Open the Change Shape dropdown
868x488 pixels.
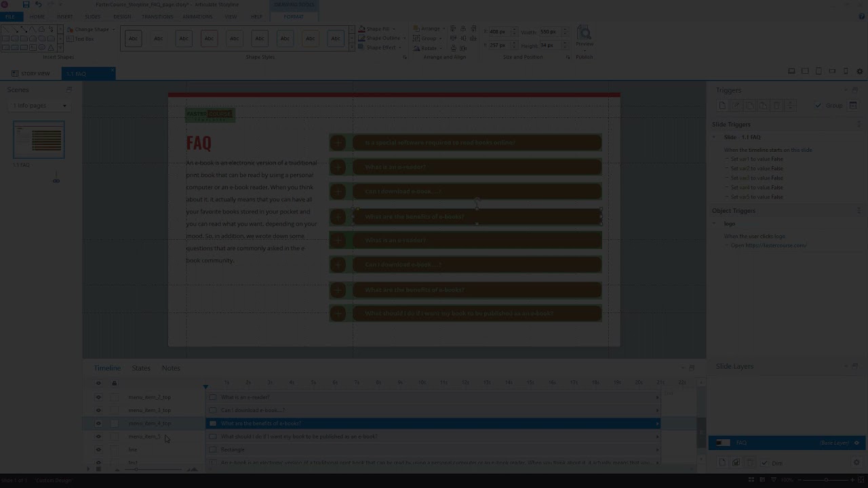tap(92, 29)
